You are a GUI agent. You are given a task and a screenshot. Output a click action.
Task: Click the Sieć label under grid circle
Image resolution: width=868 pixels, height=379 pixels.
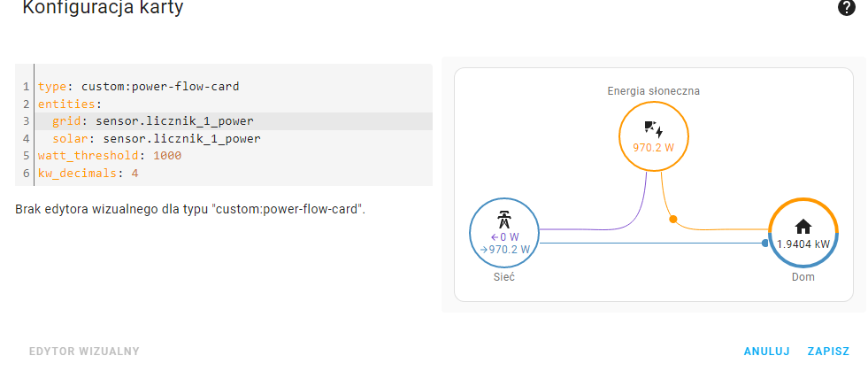pos(504,277)
